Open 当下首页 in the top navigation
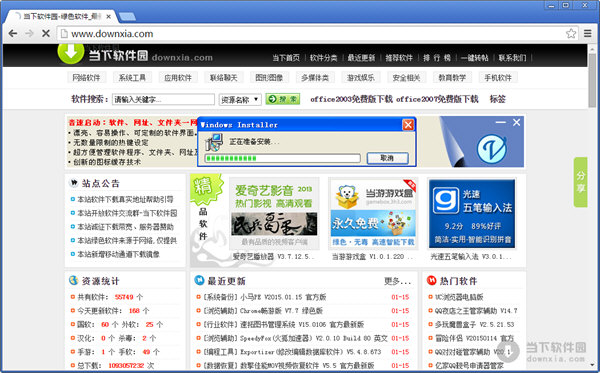 point(286,58)
